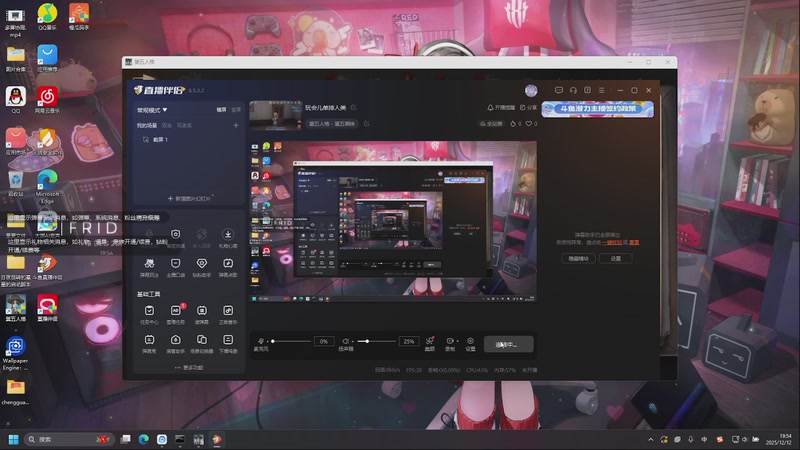Open the hamburger main menu

(x=602, y=90)
